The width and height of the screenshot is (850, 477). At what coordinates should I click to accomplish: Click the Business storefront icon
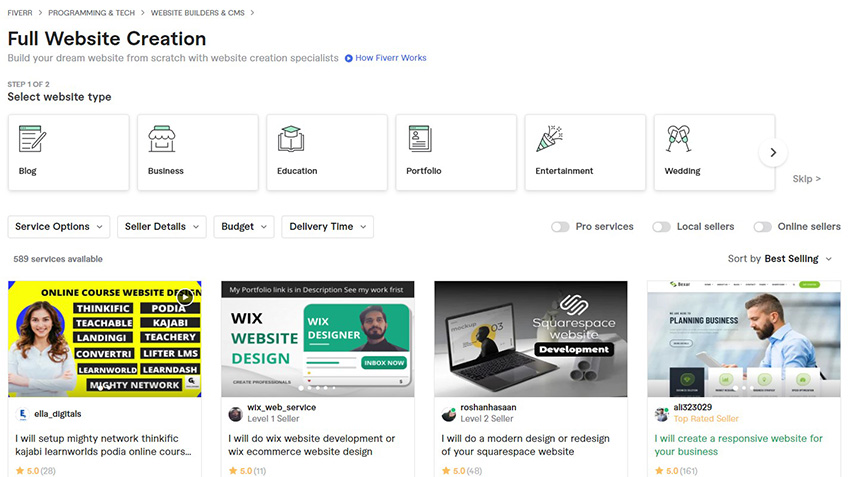[162, 139]
